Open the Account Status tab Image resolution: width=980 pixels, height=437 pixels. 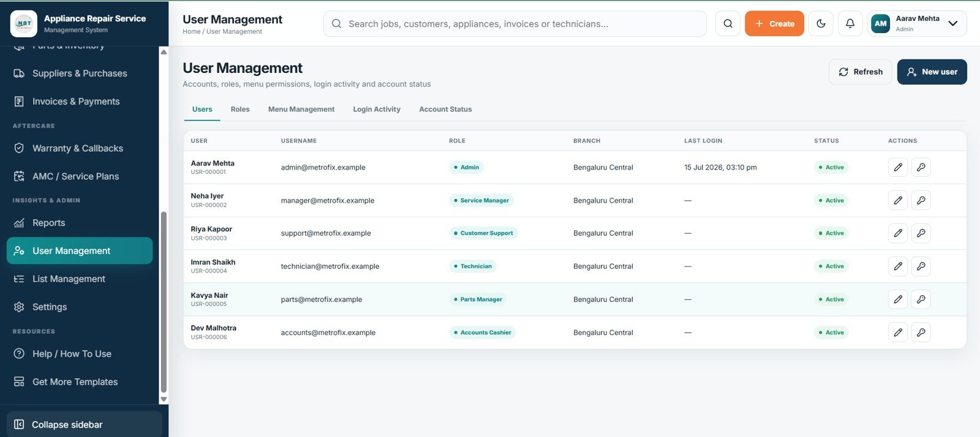pyautogui.click(x=445, y=110)
